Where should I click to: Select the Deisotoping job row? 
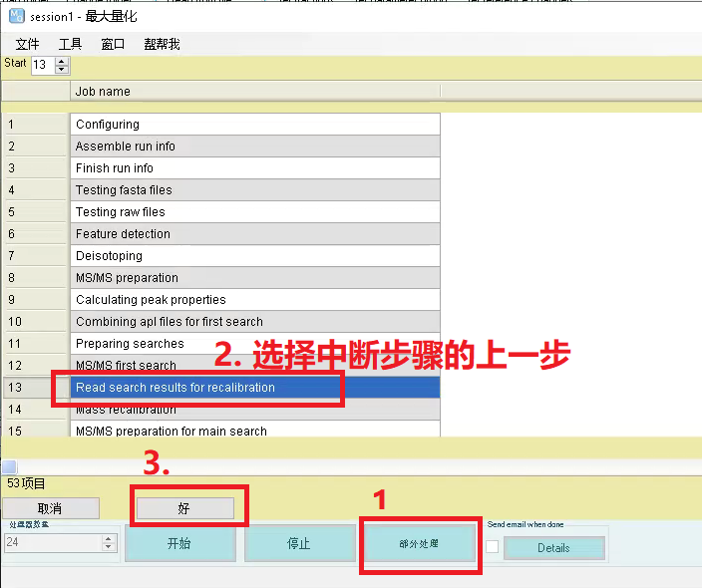click(254, 256)
